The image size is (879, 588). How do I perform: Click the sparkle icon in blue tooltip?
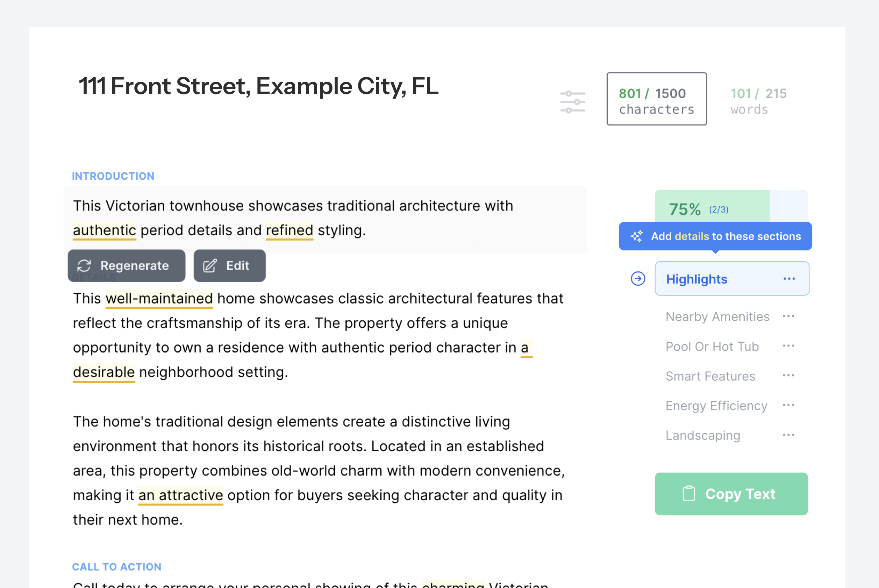click(x=636, y=236)
